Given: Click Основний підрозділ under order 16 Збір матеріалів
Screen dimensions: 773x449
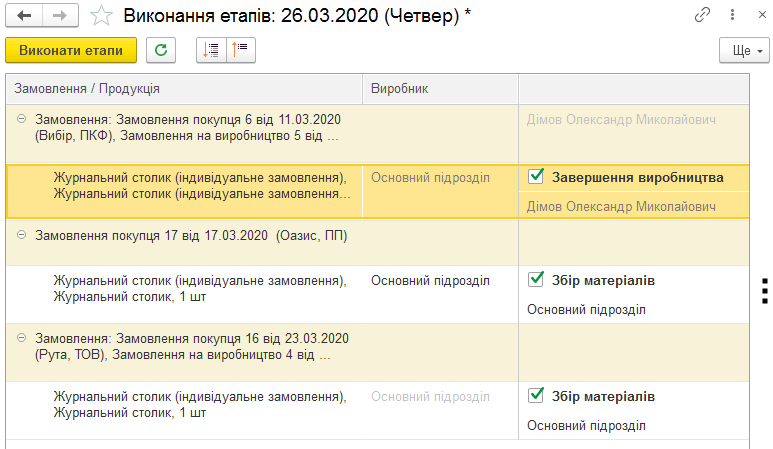Looking at the screenshot, I should pos(586,426).
